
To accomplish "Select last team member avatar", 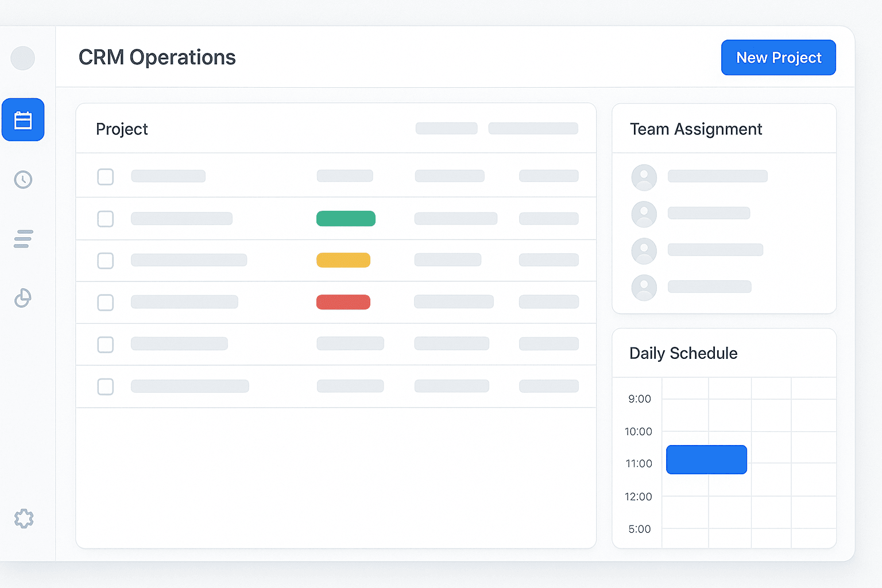I will [644, 288].
